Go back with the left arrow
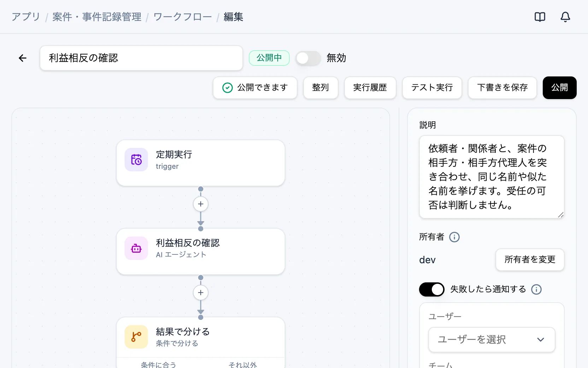Screen dimensions: 588x368 (x=23, y=58)
